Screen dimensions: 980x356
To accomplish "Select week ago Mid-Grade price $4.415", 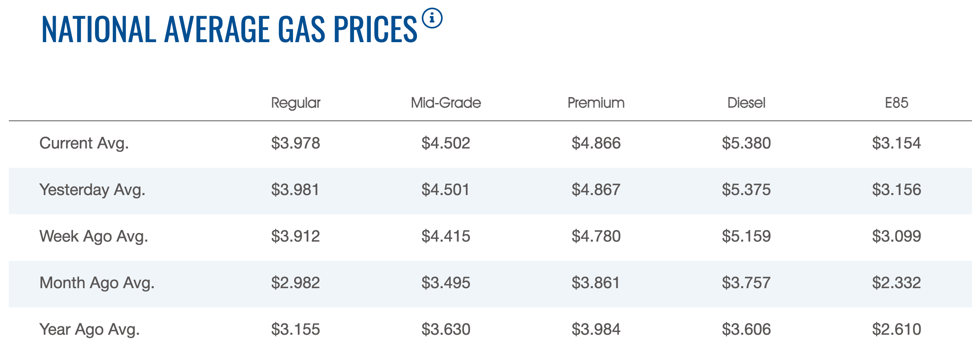I will 446,236.
